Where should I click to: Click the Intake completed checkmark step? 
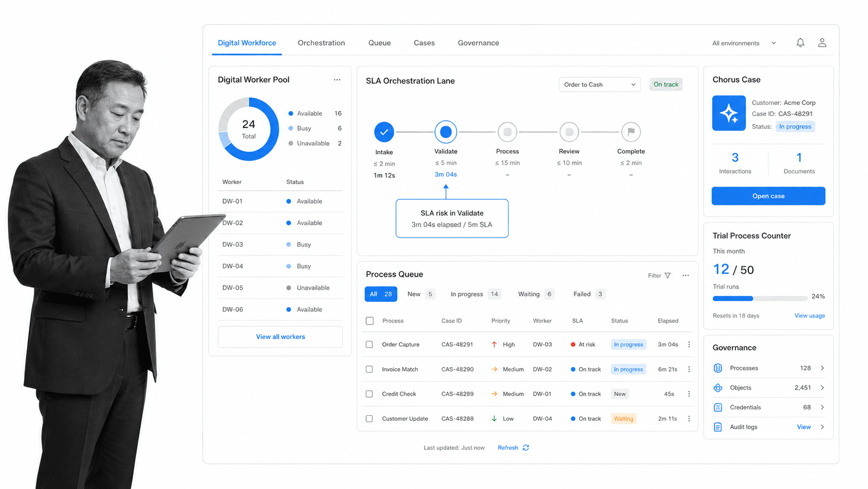[384, 132]
